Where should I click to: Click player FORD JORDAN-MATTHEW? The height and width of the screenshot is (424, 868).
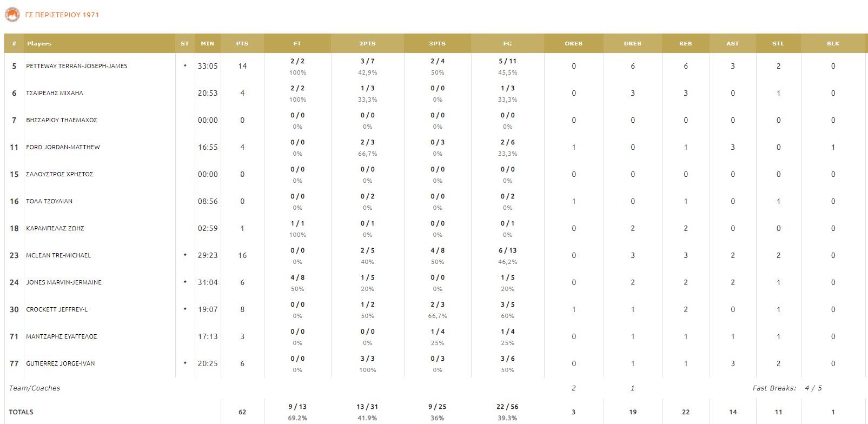pos(63,147)
